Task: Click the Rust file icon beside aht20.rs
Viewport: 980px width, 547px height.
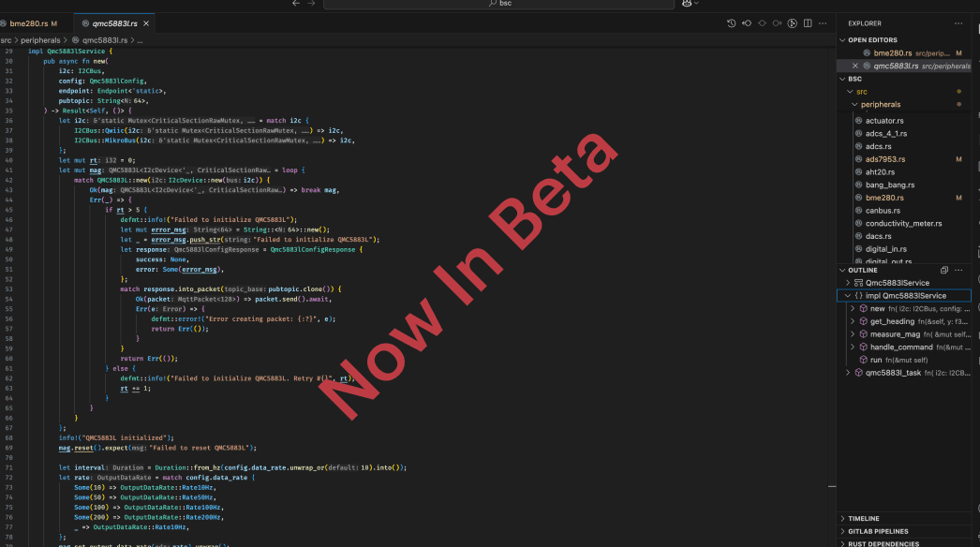Action: (859, 172)
